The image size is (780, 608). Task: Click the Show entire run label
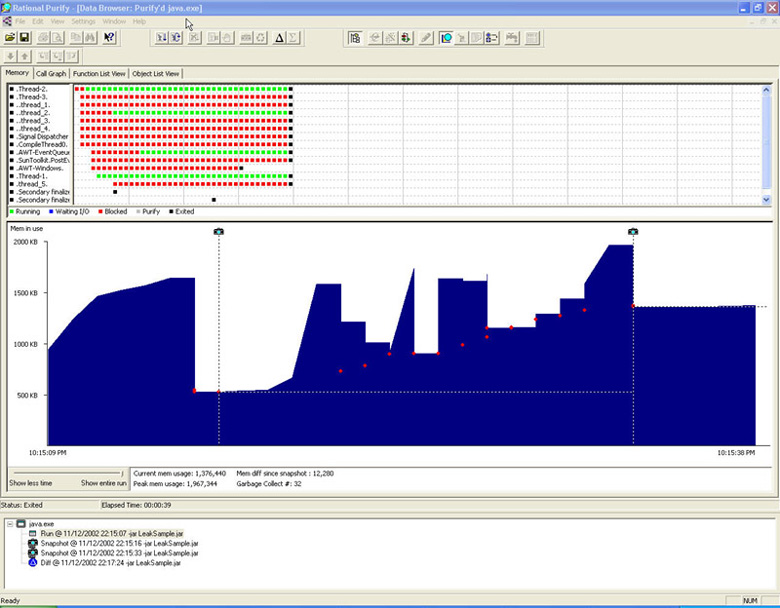(x=104, y=483)
